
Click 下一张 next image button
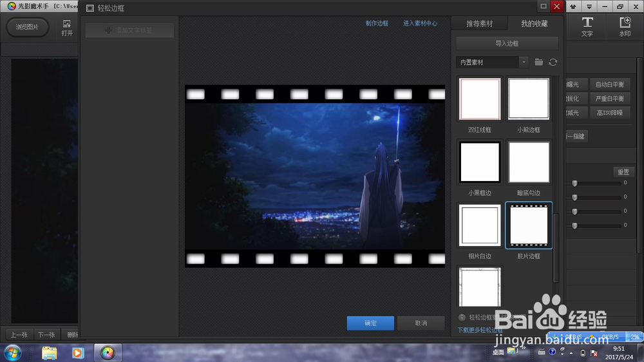(x=46, y=335)
